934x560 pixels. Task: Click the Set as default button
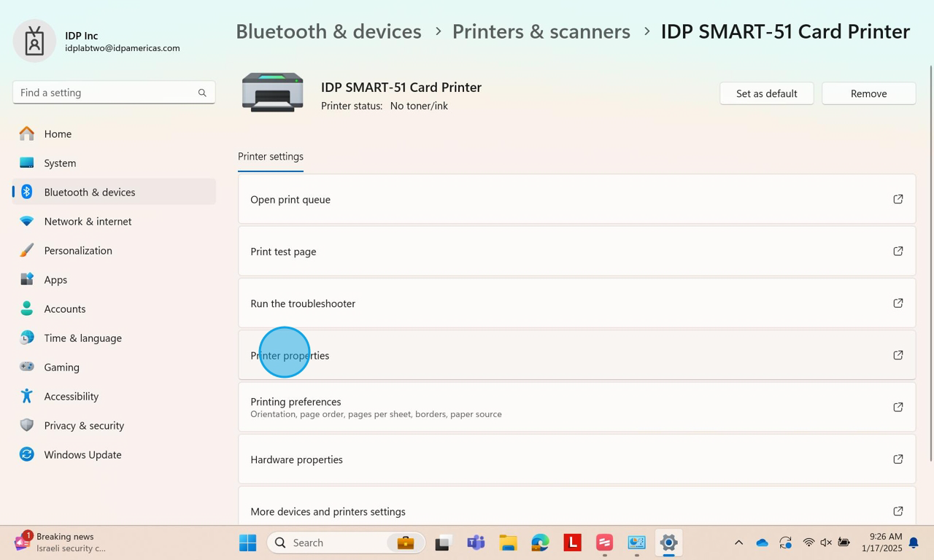pyautogui.click(x=766, y=93)
